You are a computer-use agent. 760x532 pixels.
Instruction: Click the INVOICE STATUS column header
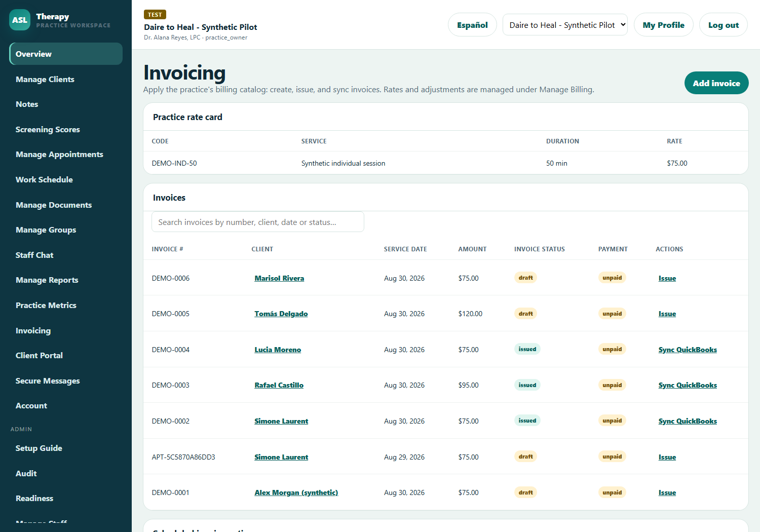[x=539, y=249]
